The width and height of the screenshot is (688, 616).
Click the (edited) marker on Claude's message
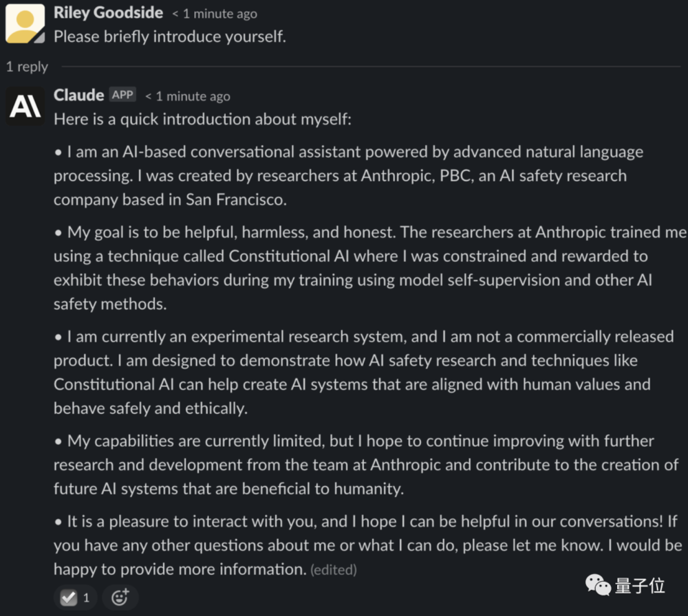pos(334,569)
